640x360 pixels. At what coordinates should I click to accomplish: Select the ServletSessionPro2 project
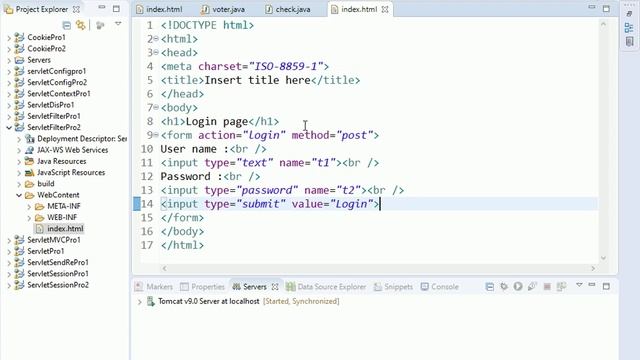coord(58,285)
